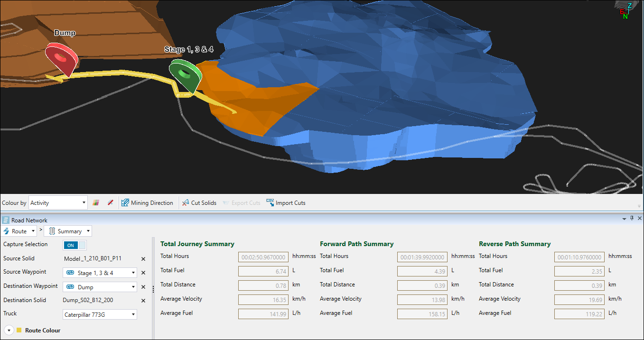Click the colour legend palette icon
Screen dimensions: 644x340
click(96, 203)
